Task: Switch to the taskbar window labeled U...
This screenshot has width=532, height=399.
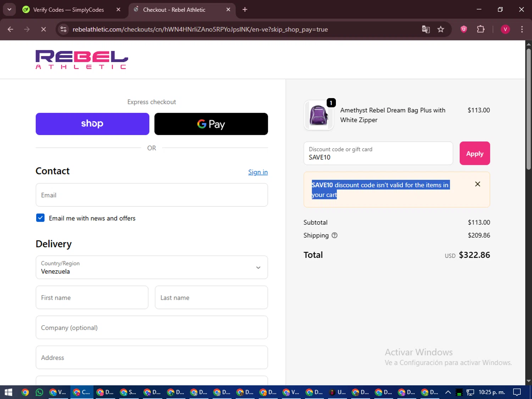Action: pos(337,392)
